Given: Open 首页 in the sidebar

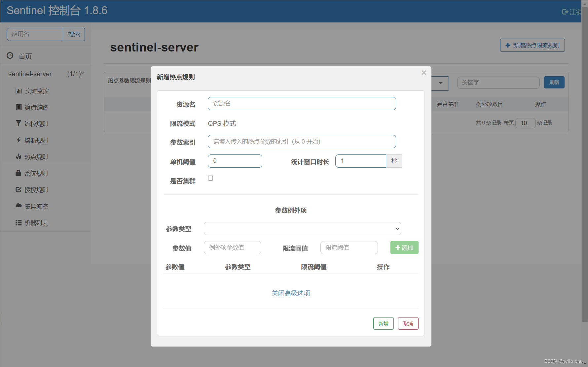Looking at the screenshot, I should [x=25, y=56].
